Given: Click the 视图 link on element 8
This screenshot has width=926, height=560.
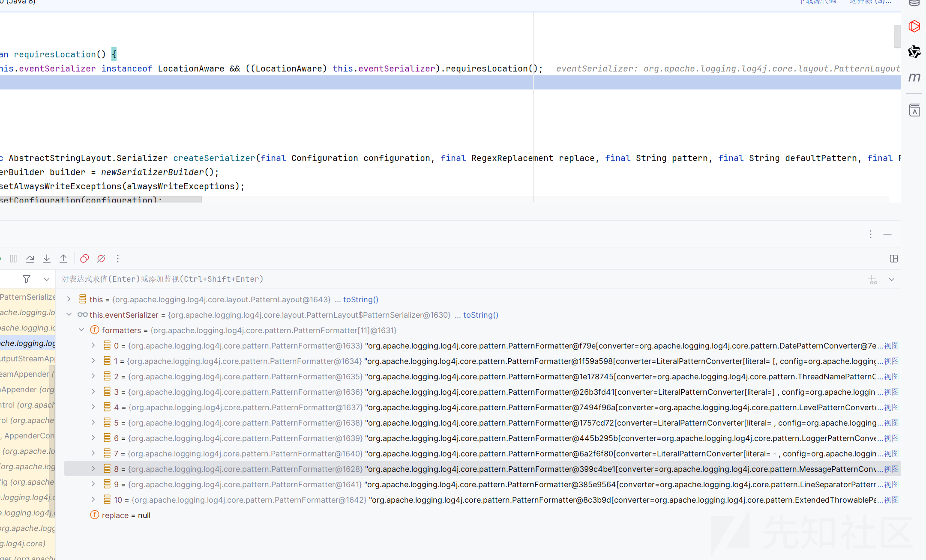Looking at the screenshot, I should coord(891,469).
